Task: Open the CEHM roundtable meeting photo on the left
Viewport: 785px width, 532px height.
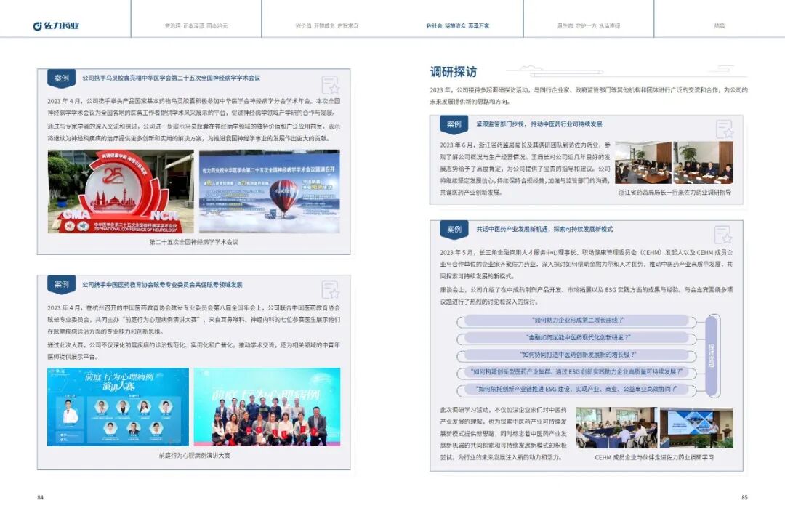Action: [616, 427]
